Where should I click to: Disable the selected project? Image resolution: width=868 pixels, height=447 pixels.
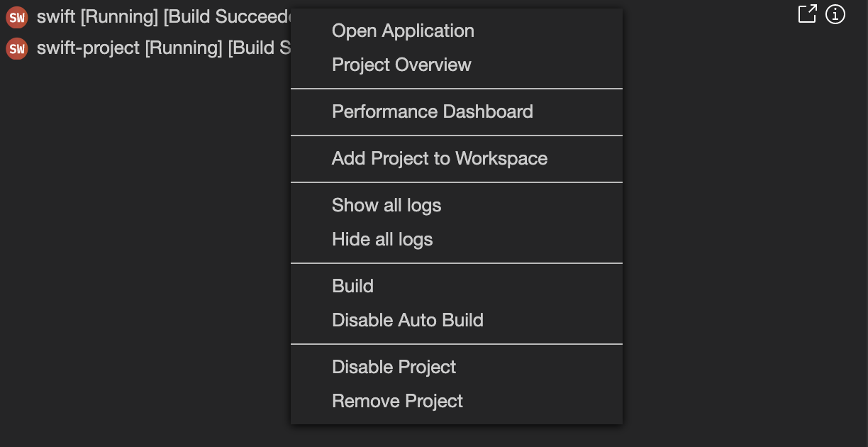(394, 367)
